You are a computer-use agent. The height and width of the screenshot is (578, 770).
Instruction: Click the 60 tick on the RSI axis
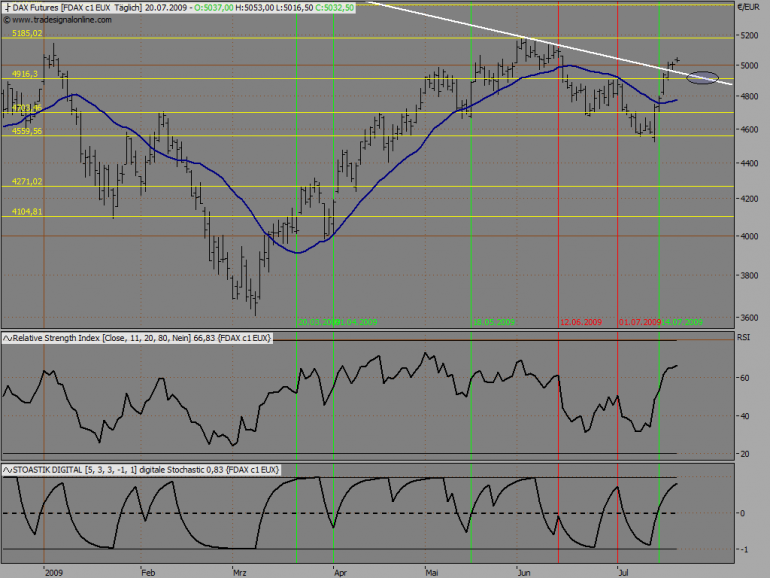pos(744,378)
